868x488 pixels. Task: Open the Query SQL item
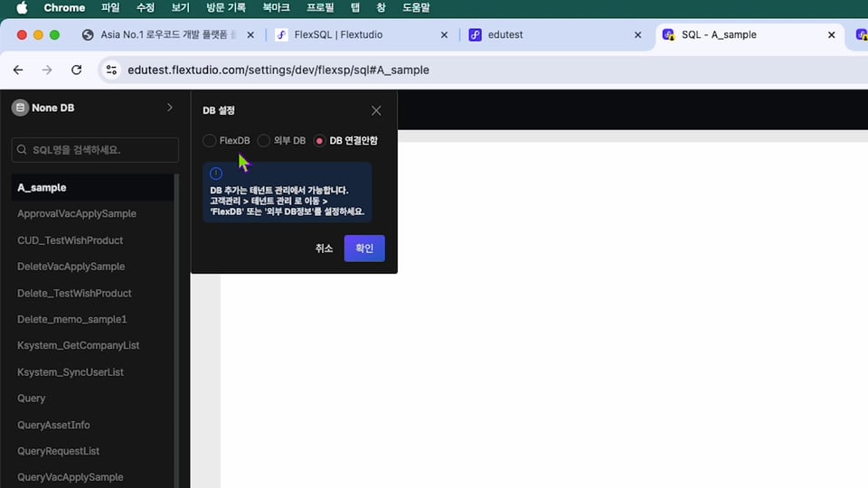coord(31,399)
